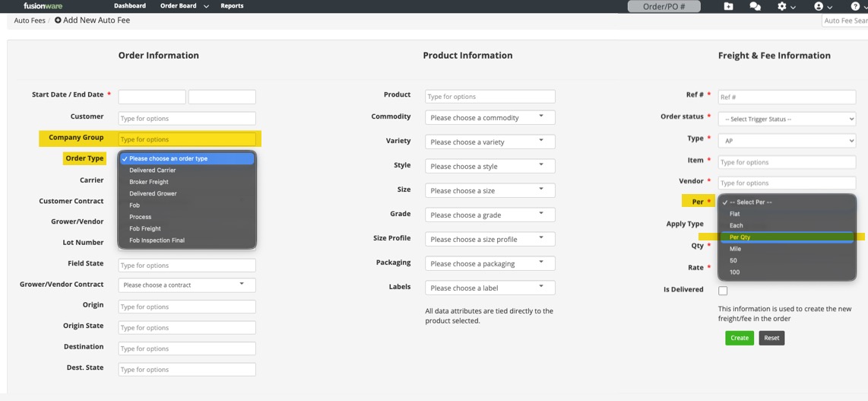Click the add folder icon in top bar
The width and height of the screenshot is (868, 401).
pyautogui.click(x=728, y=6)
